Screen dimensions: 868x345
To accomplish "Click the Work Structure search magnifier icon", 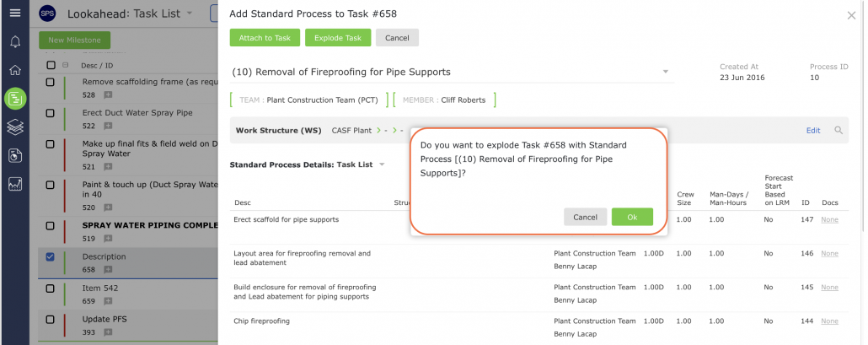I will click(x=839, y=130).
